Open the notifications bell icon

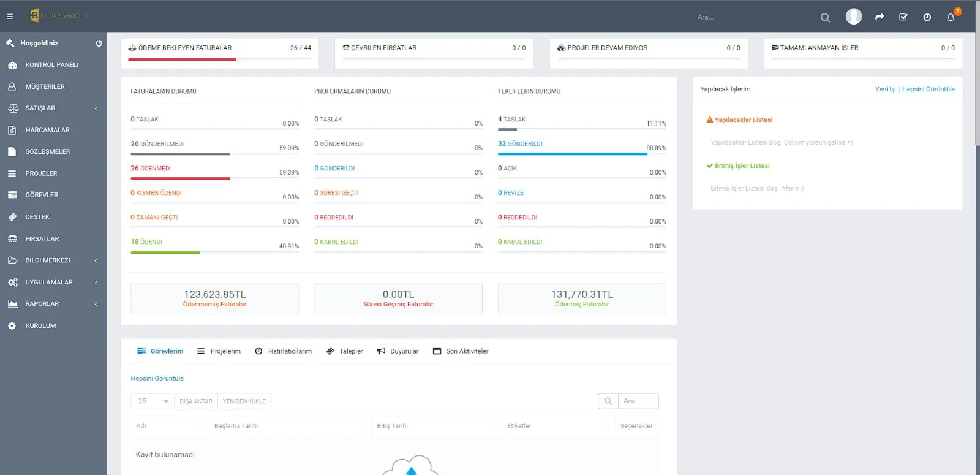pyautogui.click(x=951, y=17)
